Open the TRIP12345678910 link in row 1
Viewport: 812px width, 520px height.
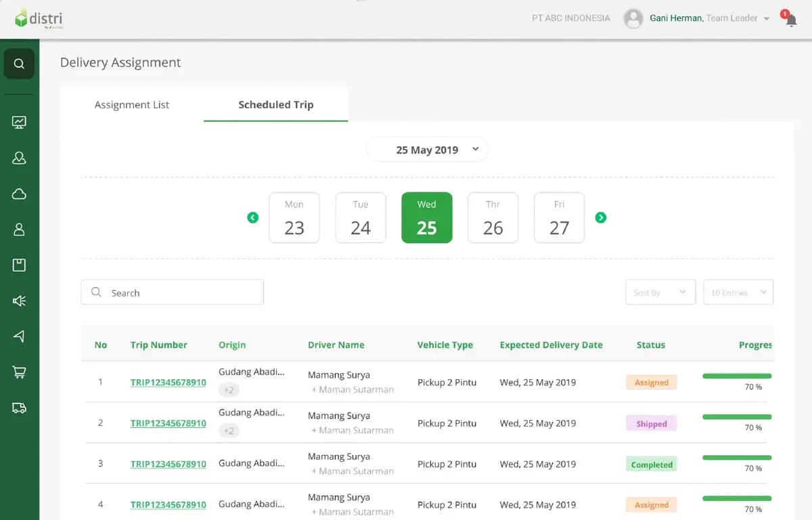click(168, 383)
